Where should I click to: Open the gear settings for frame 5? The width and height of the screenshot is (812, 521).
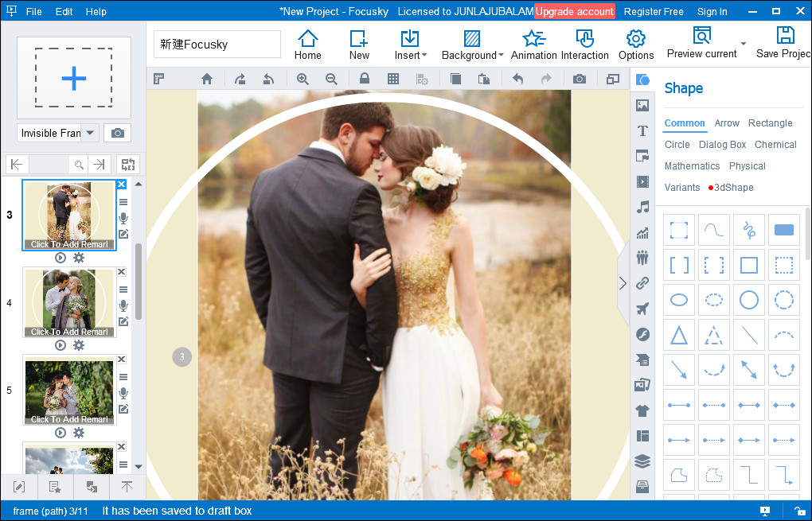(79, 433)
